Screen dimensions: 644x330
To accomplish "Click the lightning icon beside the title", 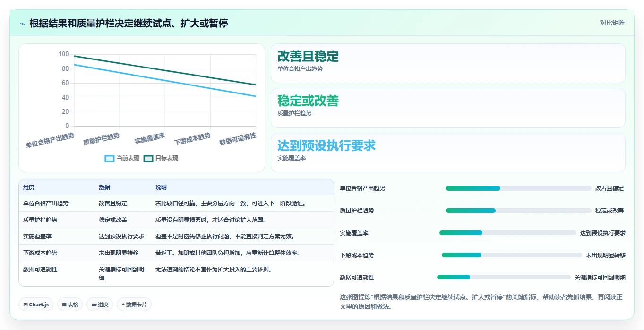I will point(22,23).
